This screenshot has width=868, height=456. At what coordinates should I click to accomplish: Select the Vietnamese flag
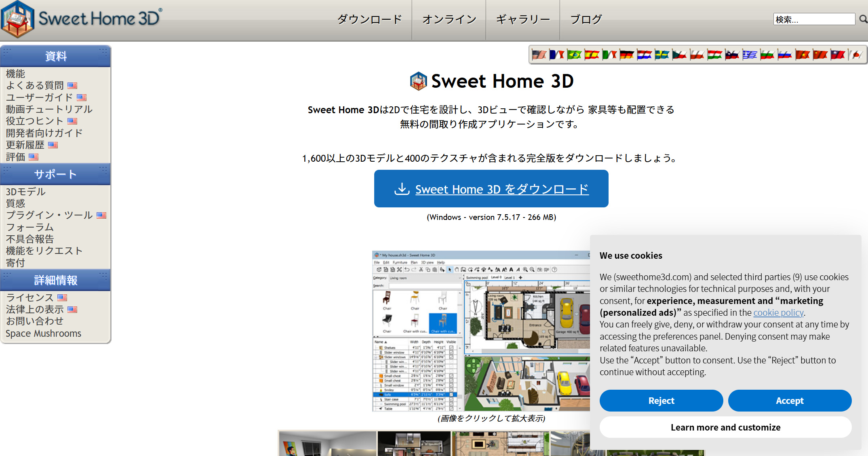coord(802,55)
